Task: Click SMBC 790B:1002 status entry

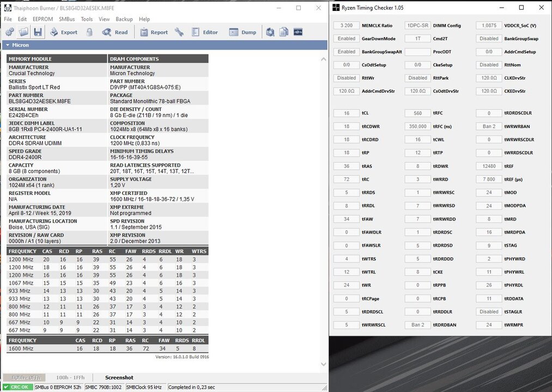Action: [103, 387]
